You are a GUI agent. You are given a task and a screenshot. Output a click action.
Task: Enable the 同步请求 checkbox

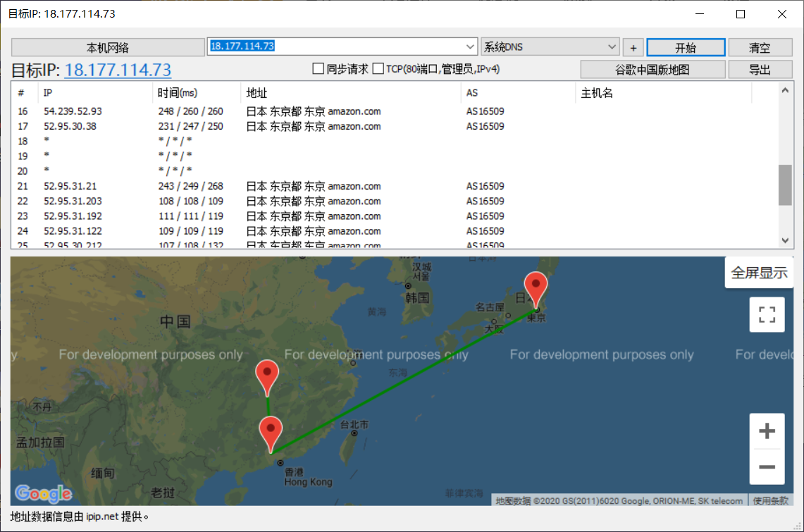point(318,69)
